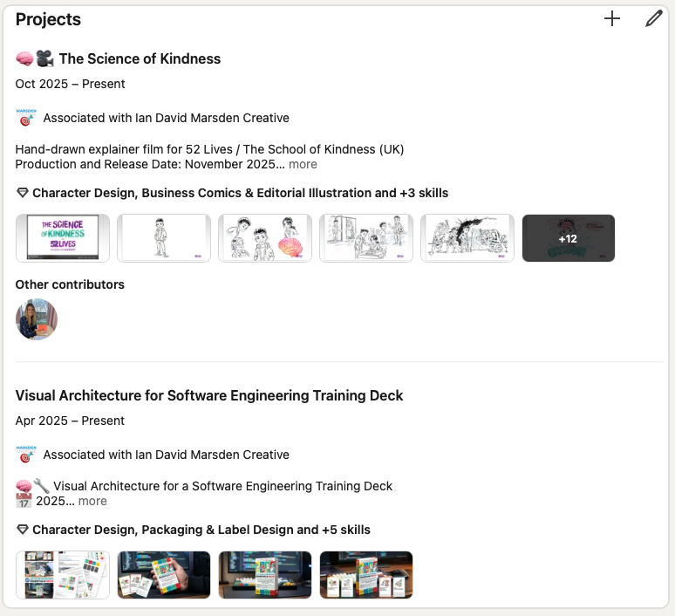Click the diamond skills icon beside Business Comics

click(23, 193)
